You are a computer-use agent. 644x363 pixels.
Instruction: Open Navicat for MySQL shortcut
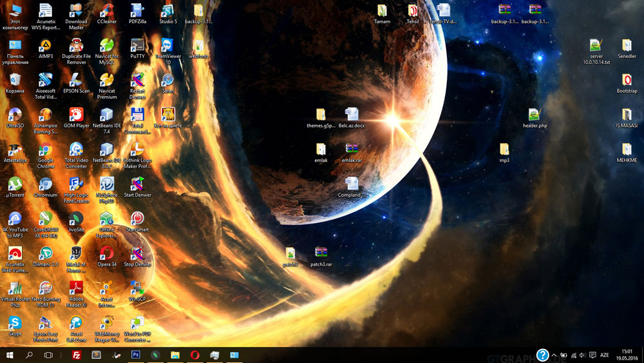coord(107,51)
